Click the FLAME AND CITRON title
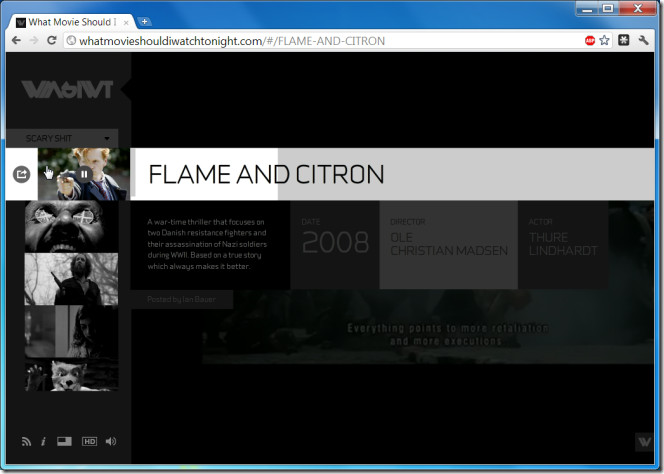The width and height of the screenshot is (664, 474). [x=266, y=174]
